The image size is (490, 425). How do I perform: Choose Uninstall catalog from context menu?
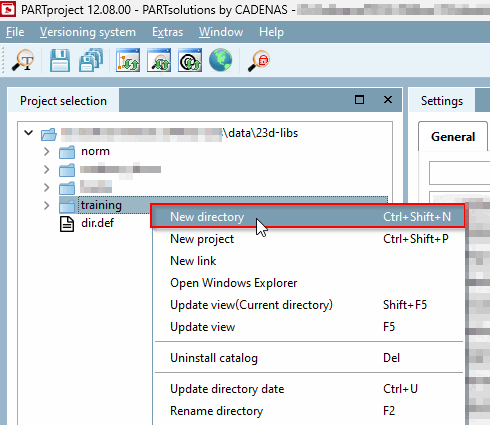[x=309, y=358]
